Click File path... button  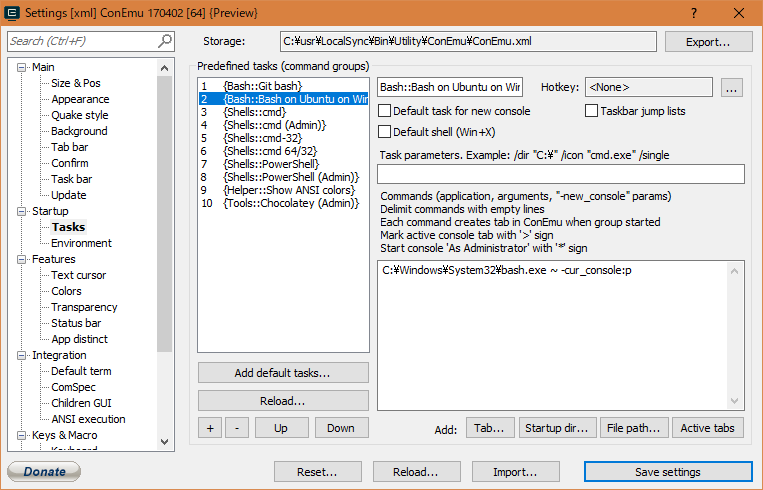click(x=634, y=428)
